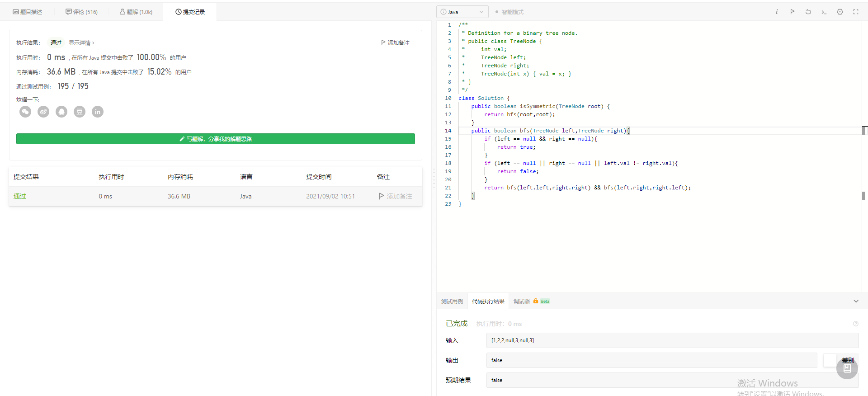The height and width of the screenshot is (396, 868).
Task: Open the console terminal icon
Action: coord(824,12)
